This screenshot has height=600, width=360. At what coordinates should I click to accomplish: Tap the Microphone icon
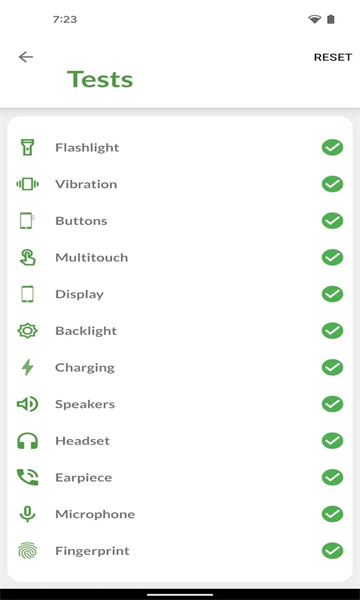coord(28,514)
